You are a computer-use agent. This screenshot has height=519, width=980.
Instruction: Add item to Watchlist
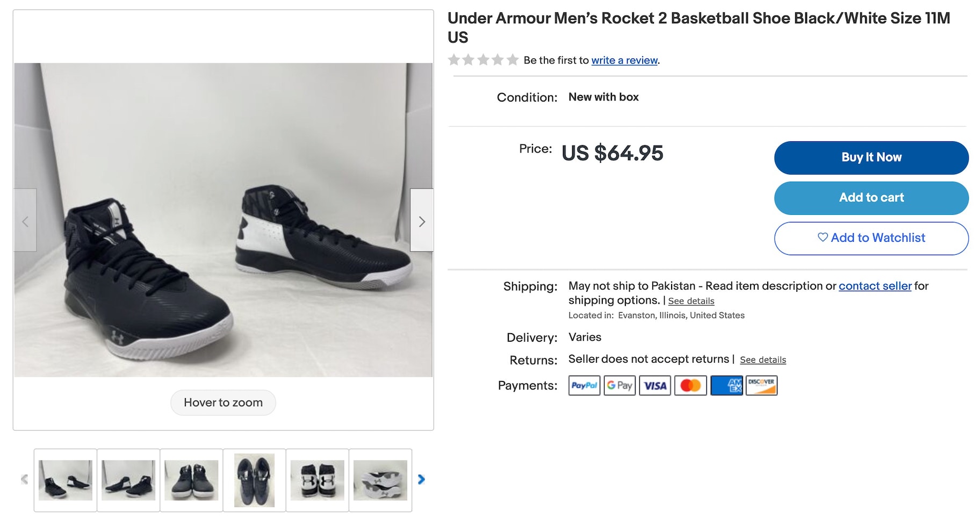[x=871, y=238]
